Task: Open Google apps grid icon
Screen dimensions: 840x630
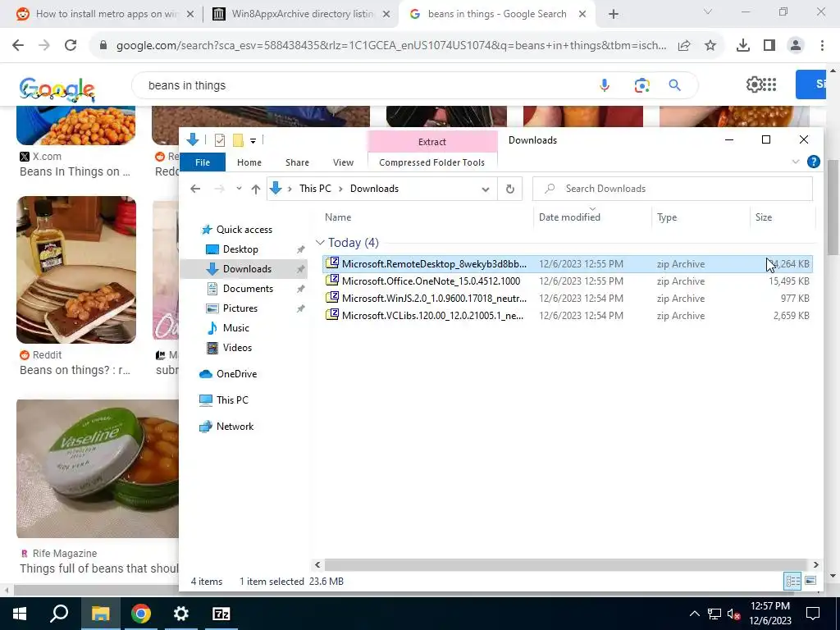Action: [769, 84]
